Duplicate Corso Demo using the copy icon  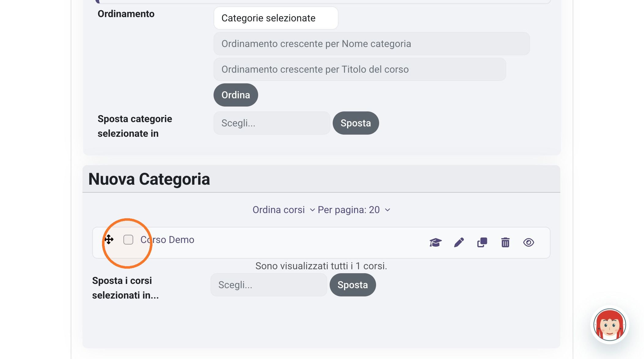(482, 243)
